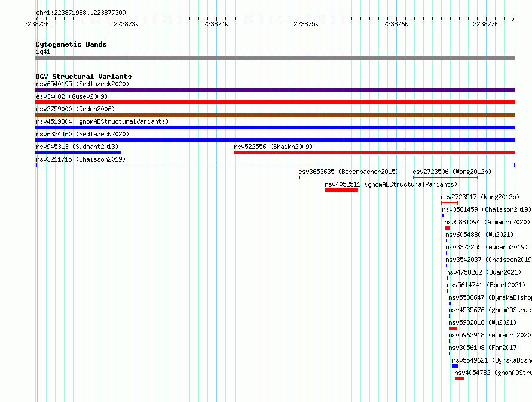Image resolution: width=532 pixels, height=402 pixels.
Task: Click the 223873k ruler tick label
Action: pos(126,24)
